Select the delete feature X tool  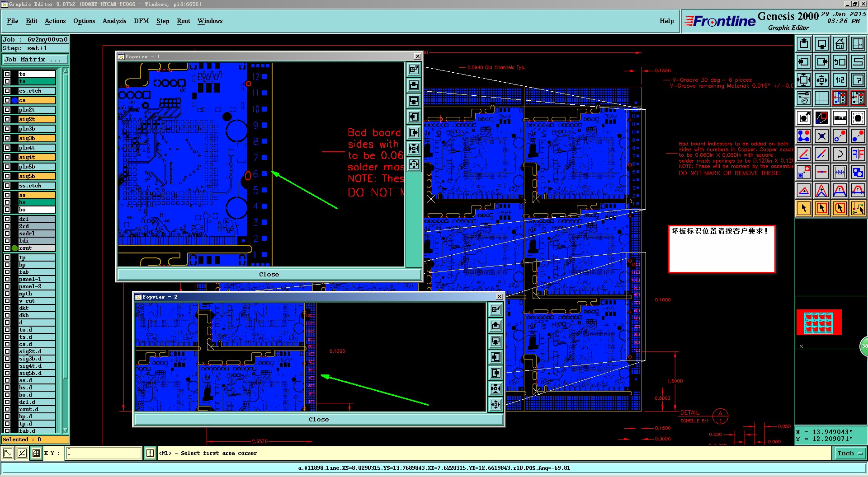(x=822, y=136)
